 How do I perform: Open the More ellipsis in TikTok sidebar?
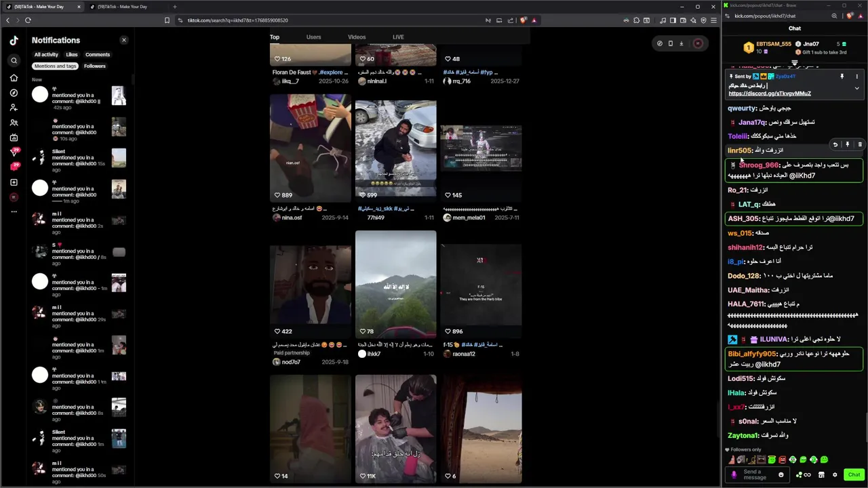pos(14,211)
